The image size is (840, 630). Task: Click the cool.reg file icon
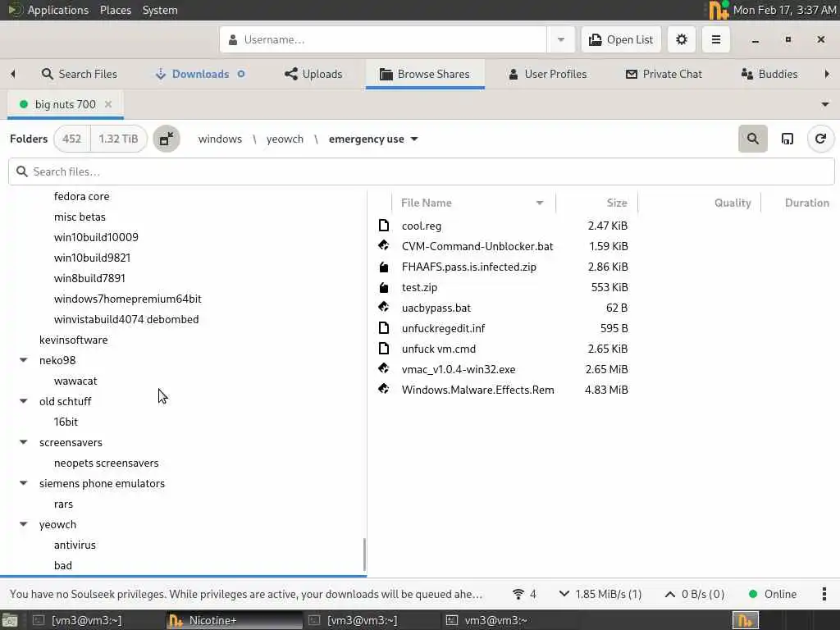(384, 225)
